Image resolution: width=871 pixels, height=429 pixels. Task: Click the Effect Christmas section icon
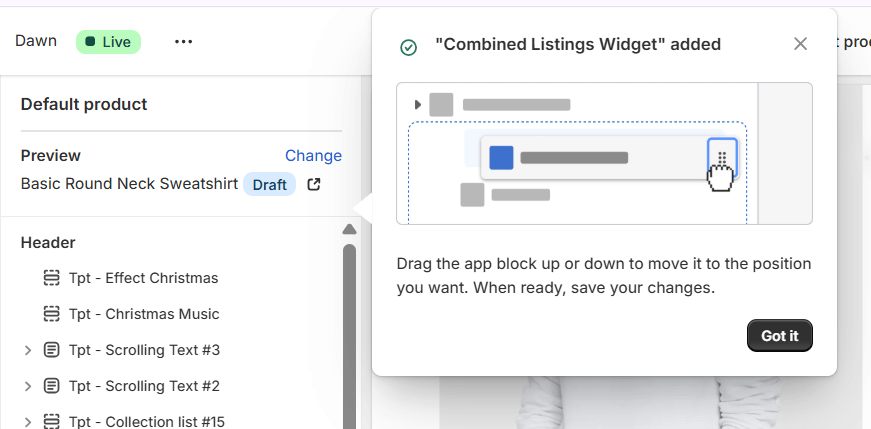52,278
